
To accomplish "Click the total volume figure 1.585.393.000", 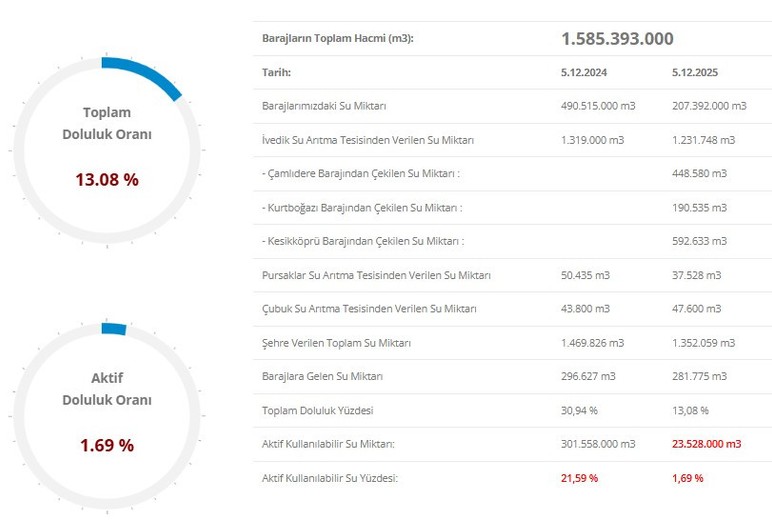I will point(617,39).
